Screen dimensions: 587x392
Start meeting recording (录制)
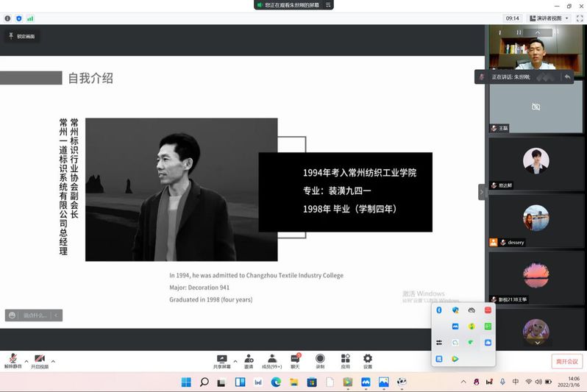tap(320, 360)
